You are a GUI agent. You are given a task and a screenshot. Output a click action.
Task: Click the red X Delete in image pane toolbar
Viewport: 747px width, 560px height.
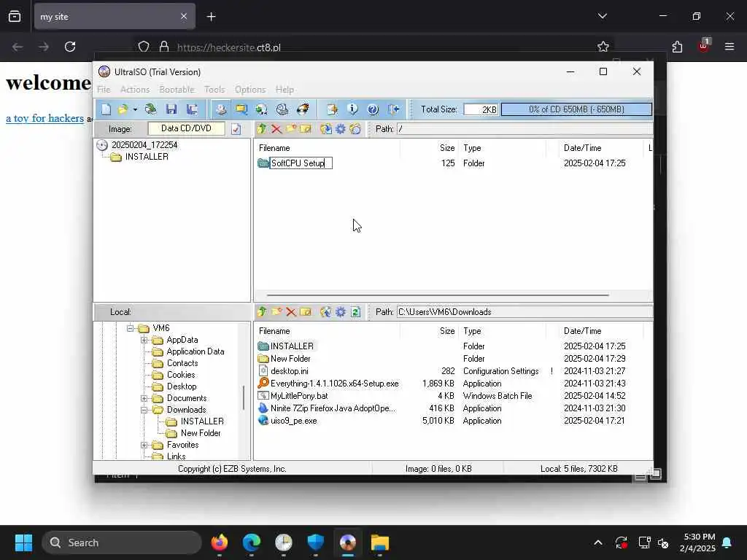click(x=276, y=129)
